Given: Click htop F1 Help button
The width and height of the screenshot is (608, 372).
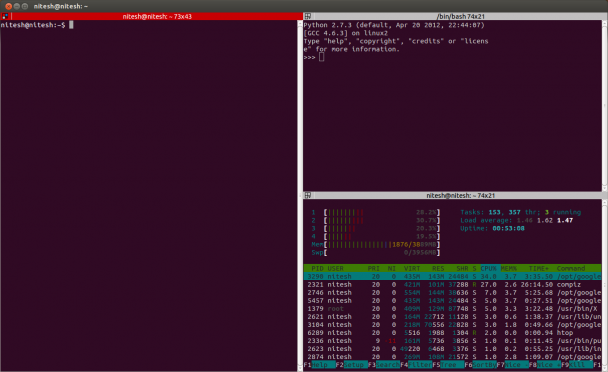Looking at the screenshot, I should coord(319,365).
